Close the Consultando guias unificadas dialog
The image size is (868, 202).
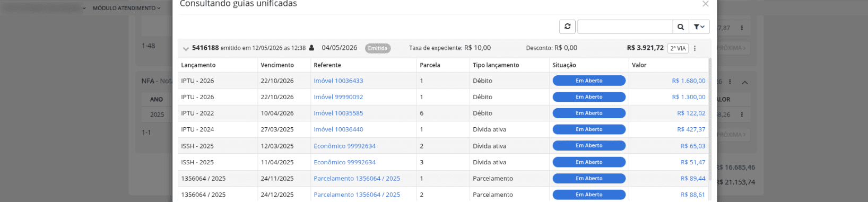(705, 4)
